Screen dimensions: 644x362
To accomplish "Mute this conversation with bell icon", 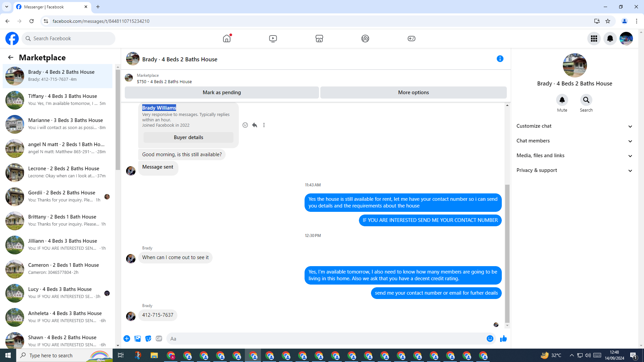I will click(x=562, y=100).
